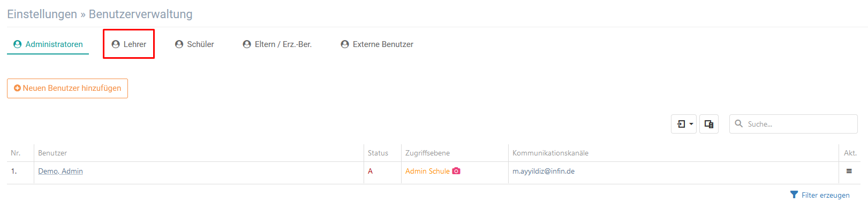
Task: Sort by Benutzer column header
Action: point(52,153)
